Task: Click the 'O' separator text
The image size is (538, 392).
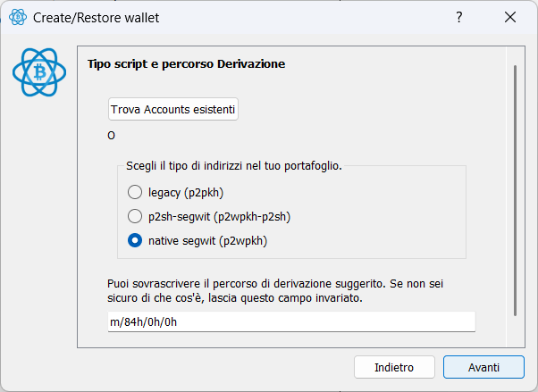Action: click(111, 136)
